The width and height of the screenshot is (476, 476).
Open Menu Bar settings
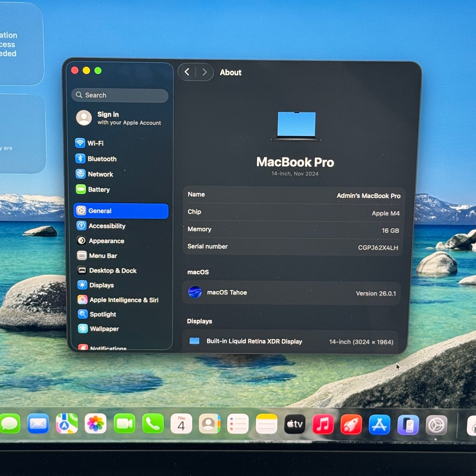[x=103, y=256]
